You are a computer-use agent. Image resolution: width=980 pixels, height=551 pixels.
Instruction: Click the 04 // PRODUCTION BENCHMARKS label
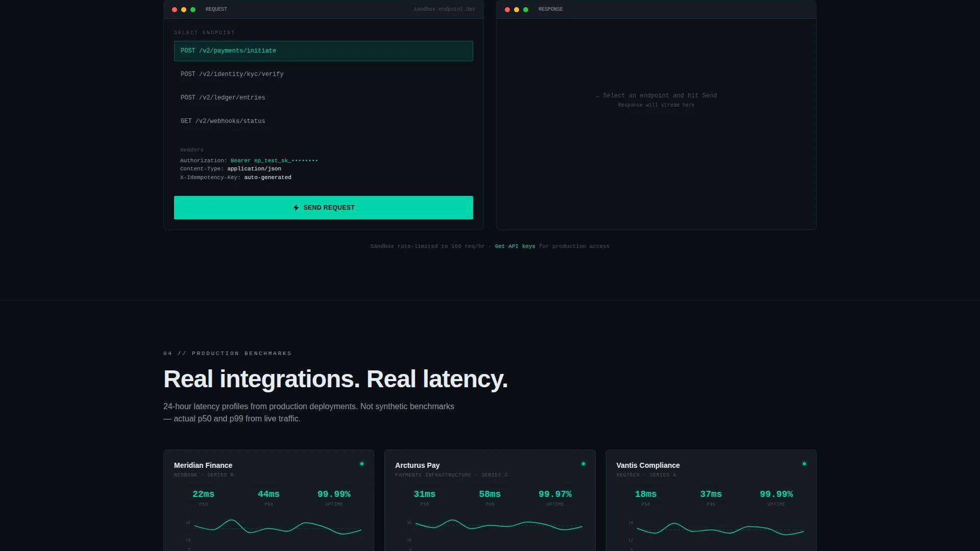(x=228, y=354)
